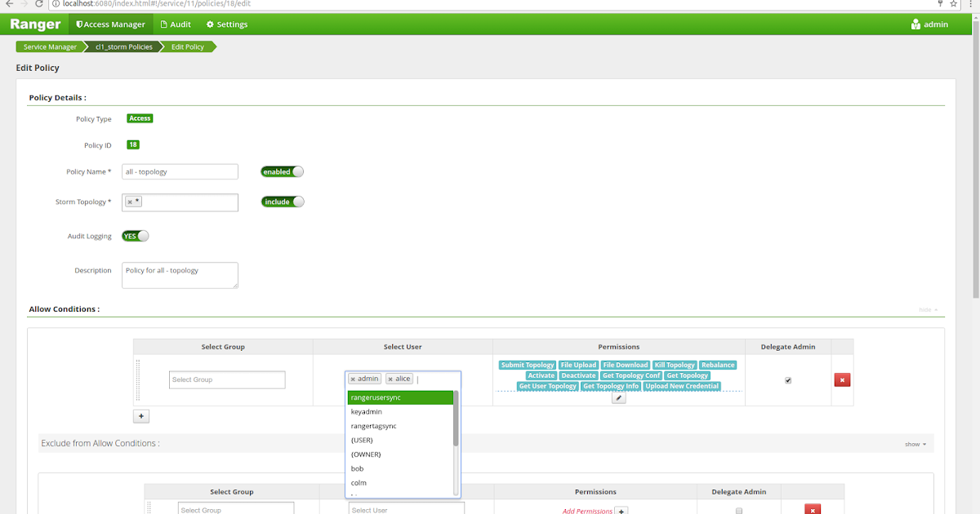
Task: Click the x on the asterisk topology chip
Action: pos(128,200)
